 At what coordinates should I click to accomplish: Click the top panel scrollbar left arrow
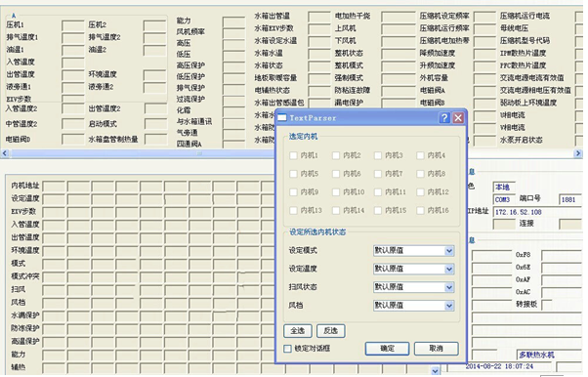[5, 153]
